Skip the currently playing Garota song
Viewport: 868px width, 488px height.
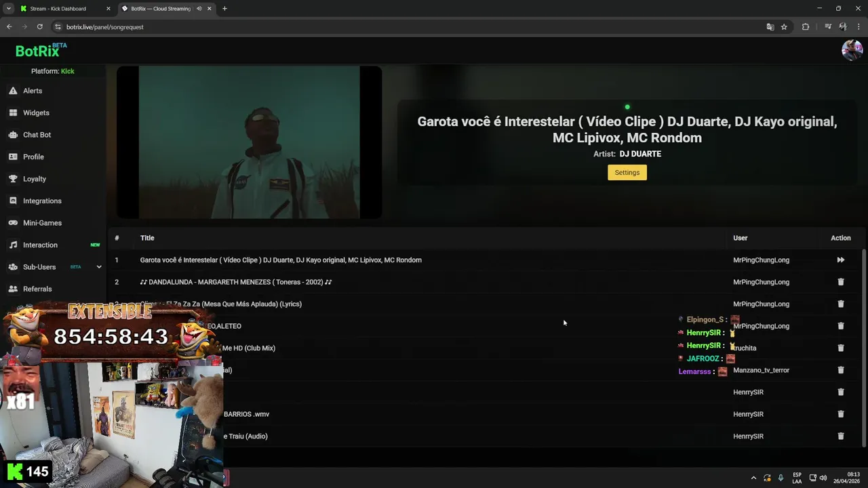point(840,260)
